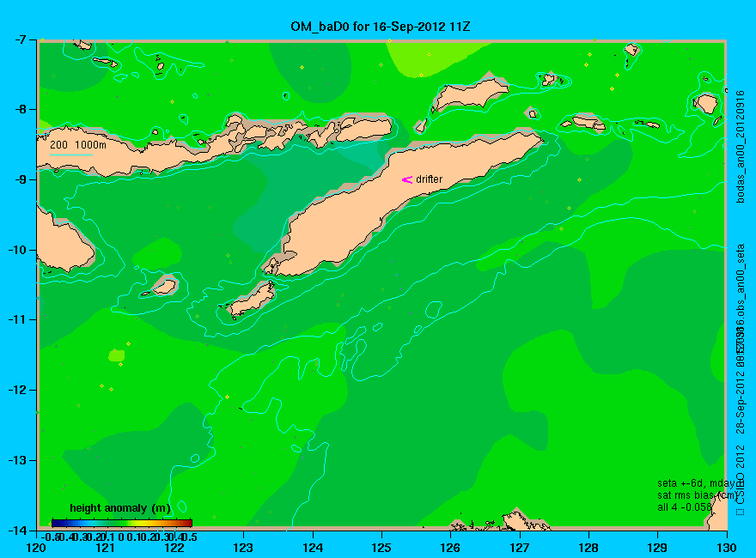Click longitude tick label 128
756x558 pixels.
point(588,548)
